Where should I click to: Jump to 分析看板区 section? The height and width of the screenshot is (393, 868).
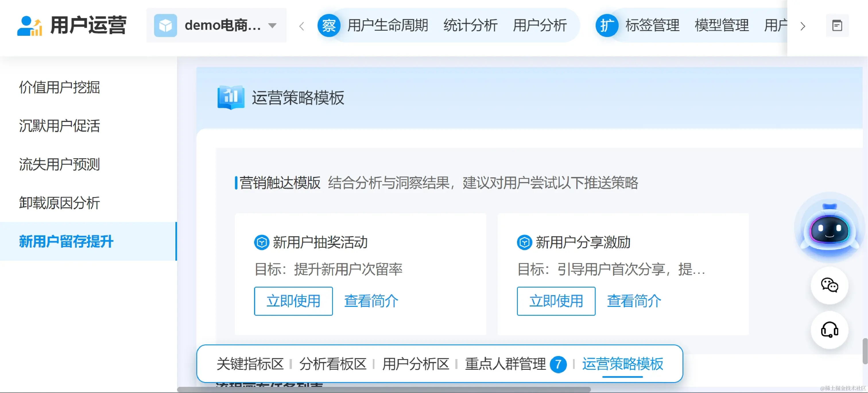pos(333,364)
